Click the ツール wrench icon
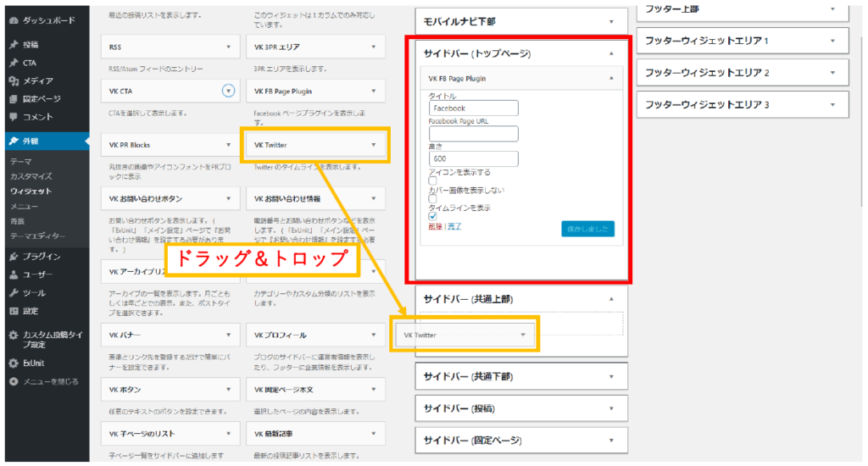 click(14, 293)
